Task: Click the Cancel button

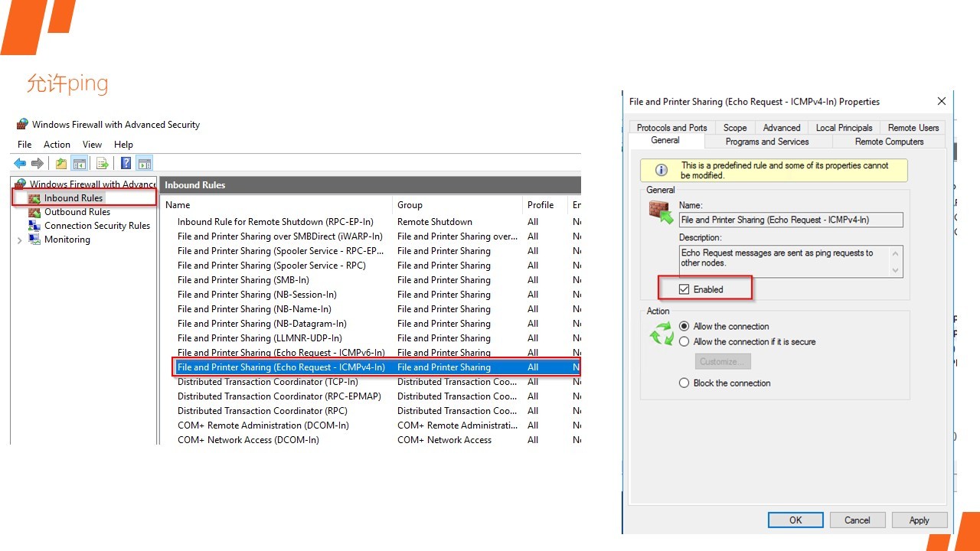Action: tap(857, 520)
